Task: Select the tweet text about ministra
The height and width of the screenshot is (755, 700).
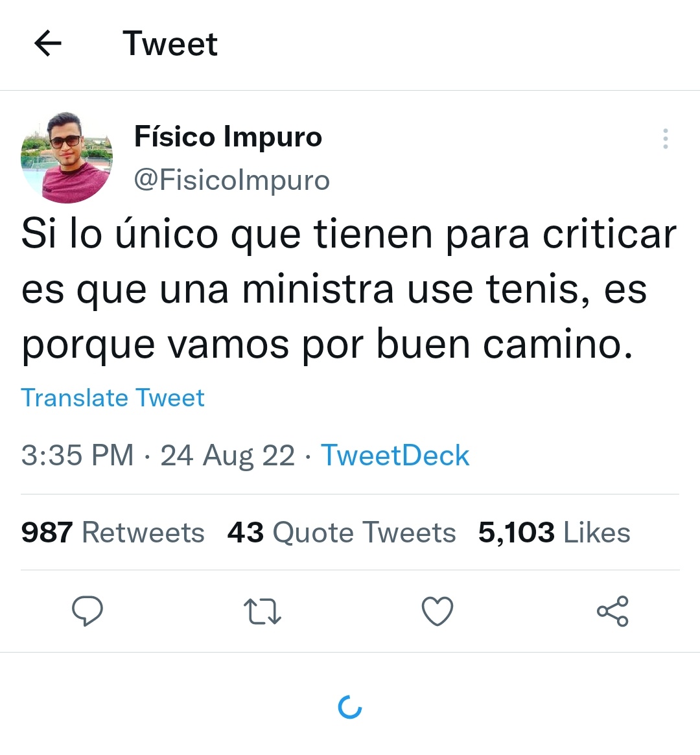Action: 349,289
